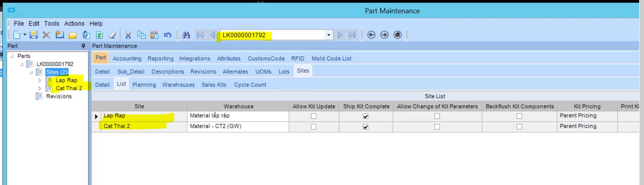Open the Edit menu
Image resolution: width=644 pixels, height=185 pixels.
[34, 23]
